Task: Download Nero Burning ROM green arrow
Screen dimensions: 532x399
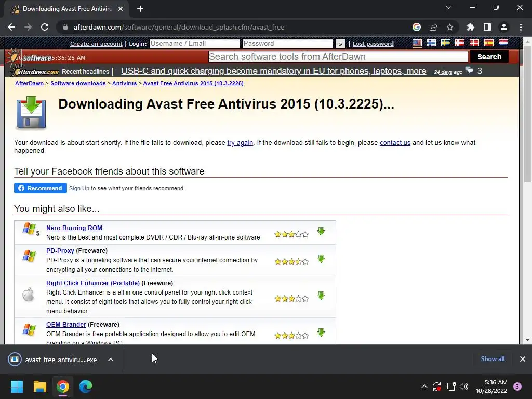Action: click(x=321, y=231)
